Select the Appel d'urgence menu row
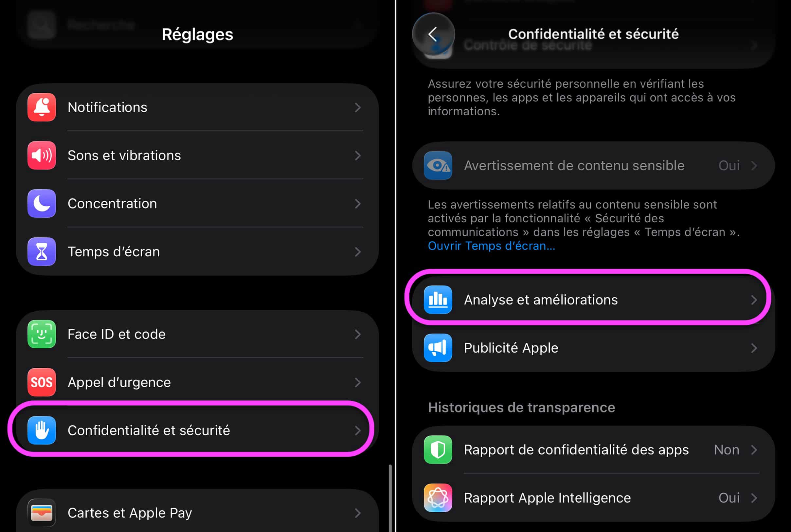The height and width of the screenshot is (532, 791). point(197,382)
